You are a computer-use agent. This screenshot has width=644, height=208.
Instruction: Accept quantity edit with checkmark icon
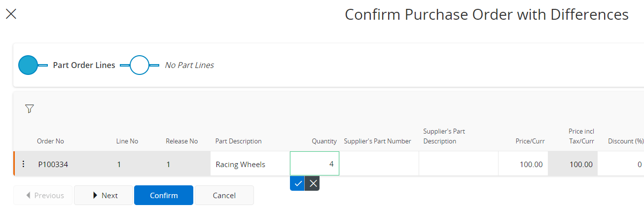[x=297, y=183]
